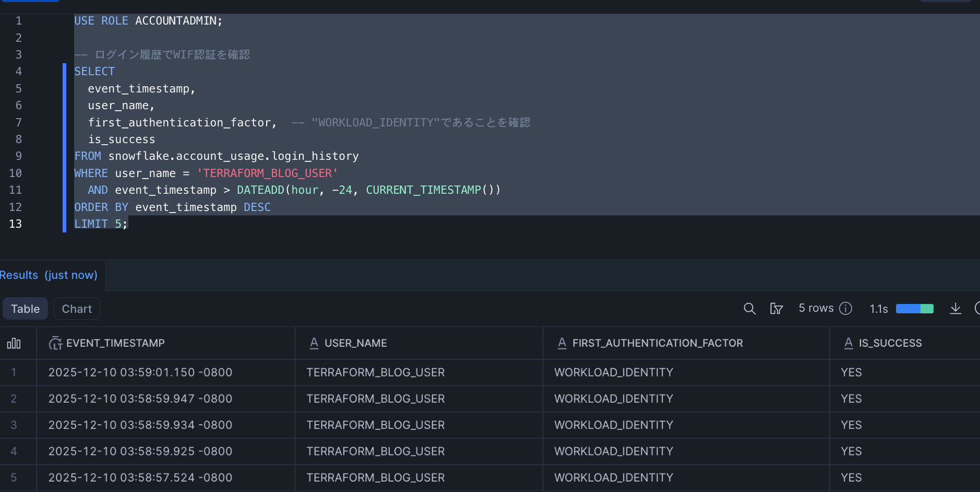The width and height of the screenshot is (980, 492).
Task: Sort by FIRST_AUTHENTICATION_FACTOR column header
Action: tap(657, 343)
